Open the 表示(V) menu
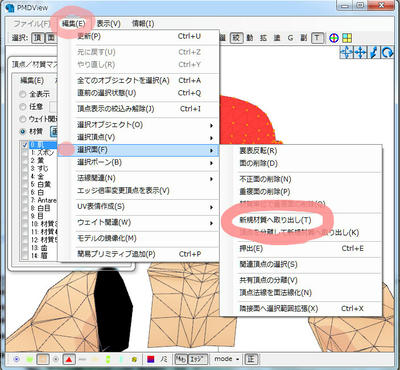This screenshot has width=400, height=370. [x=108, y=24]
